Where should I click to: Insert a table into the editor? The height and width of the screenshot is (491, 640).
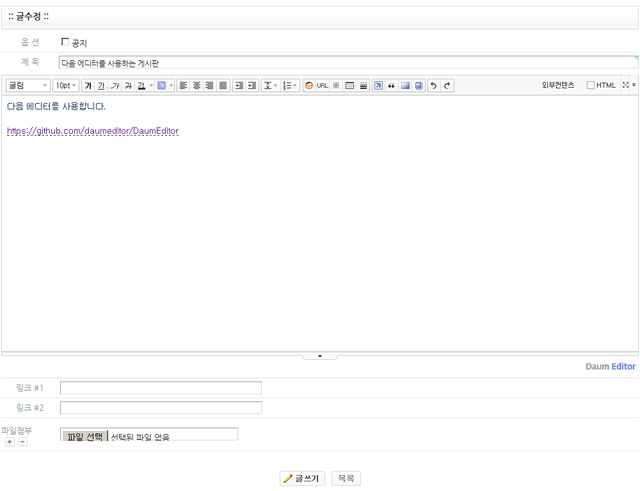click(x=350, y=86)
